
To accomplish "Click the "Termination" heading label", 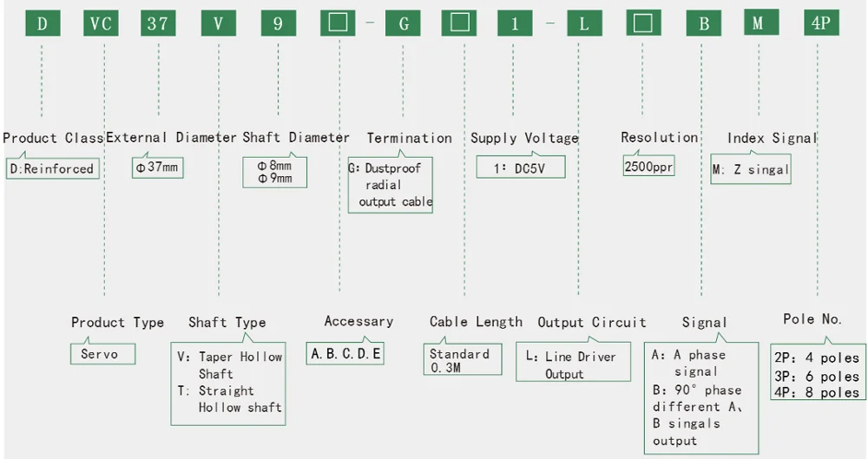I will coord(409,138).
